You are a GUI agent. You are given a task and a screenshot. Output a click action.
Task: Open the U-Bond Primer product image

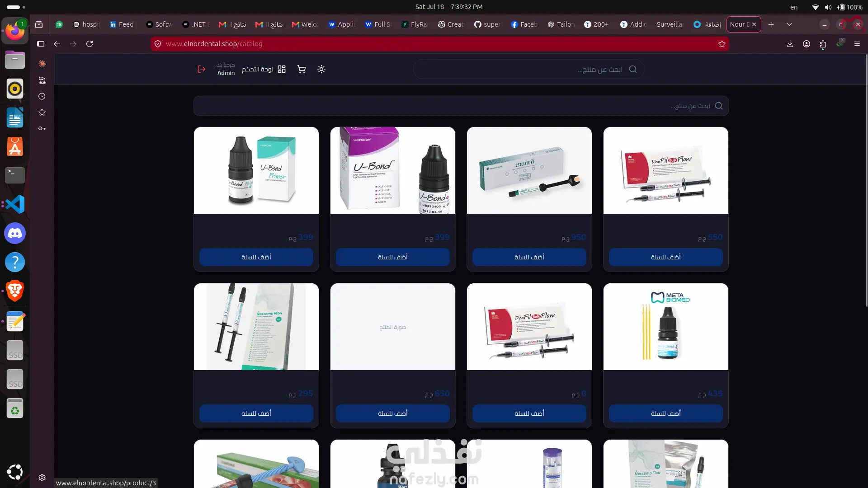(256, 170)
